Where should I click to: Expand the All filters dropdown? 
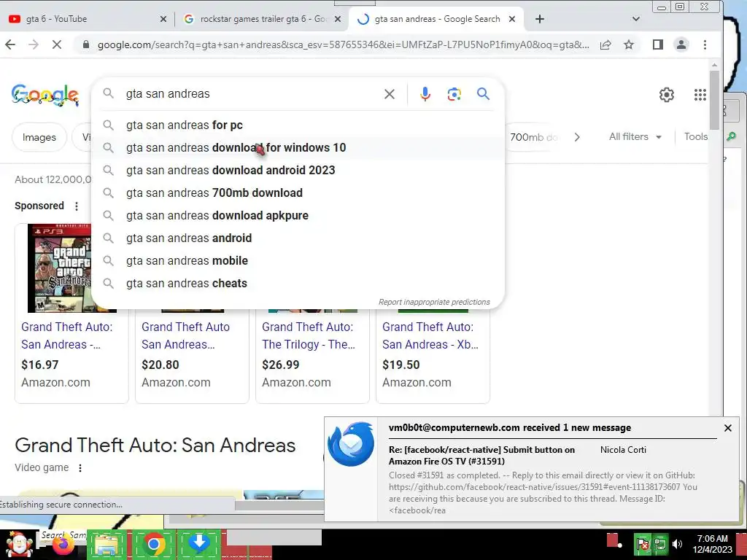[635, 136]
